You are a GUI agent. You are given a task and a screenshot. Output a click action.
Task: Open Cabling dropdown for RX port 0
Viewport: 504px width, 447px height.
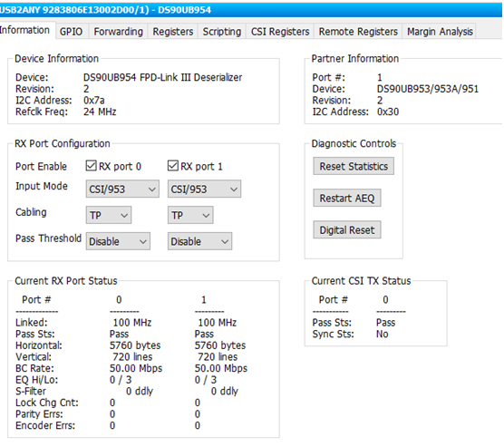click(x=109, y=215)
